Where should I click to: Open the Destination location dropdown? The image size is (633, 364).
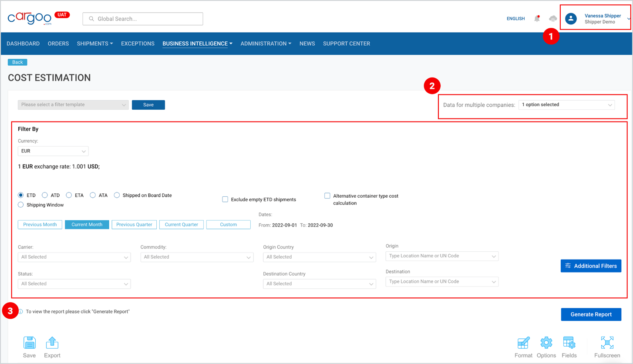tap(442, 282)
